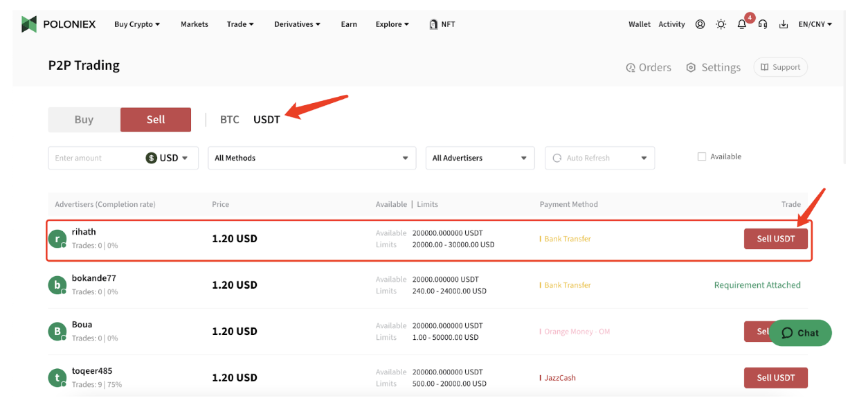Open the Auto Refresh dropdown
Image resolution: width=868 pixels, height=407 pixels.
[600, 158]
